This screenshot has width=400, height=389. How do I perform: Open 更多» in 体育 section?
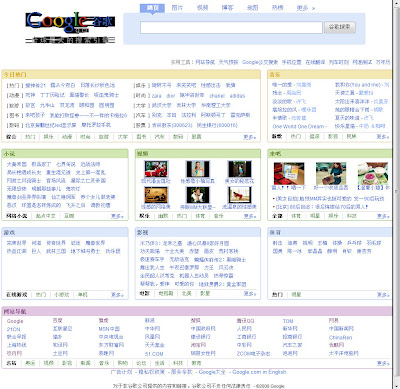(x=383, y=295)
